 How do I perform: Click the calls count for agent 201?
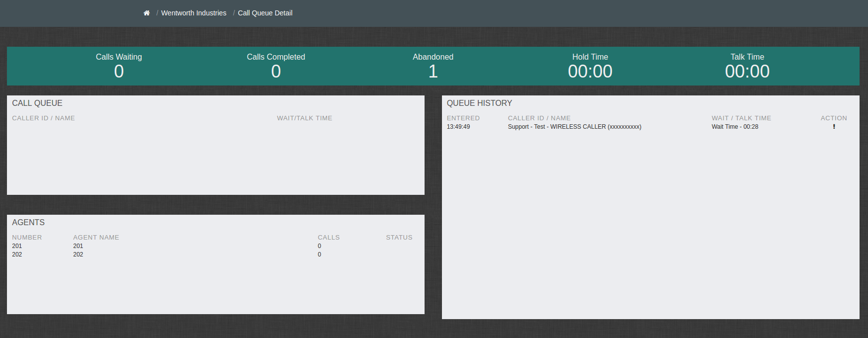320,246
